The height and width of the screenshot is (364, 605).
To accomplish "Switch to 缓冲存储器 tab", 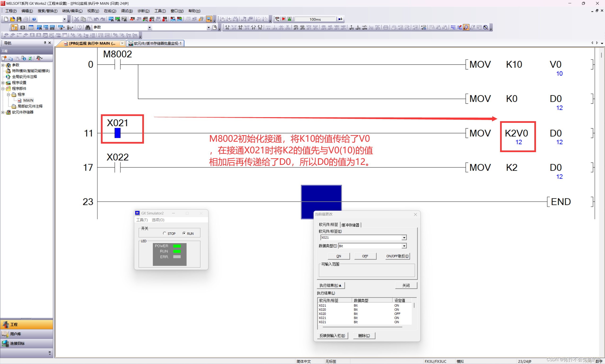I will pyautogui.click(x=350, y=225).
